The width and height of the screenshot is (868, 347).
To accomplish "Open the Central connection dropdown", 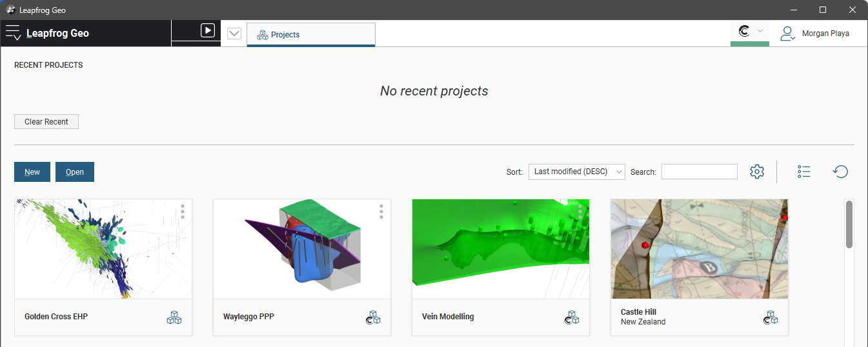I will coord(749,32).
